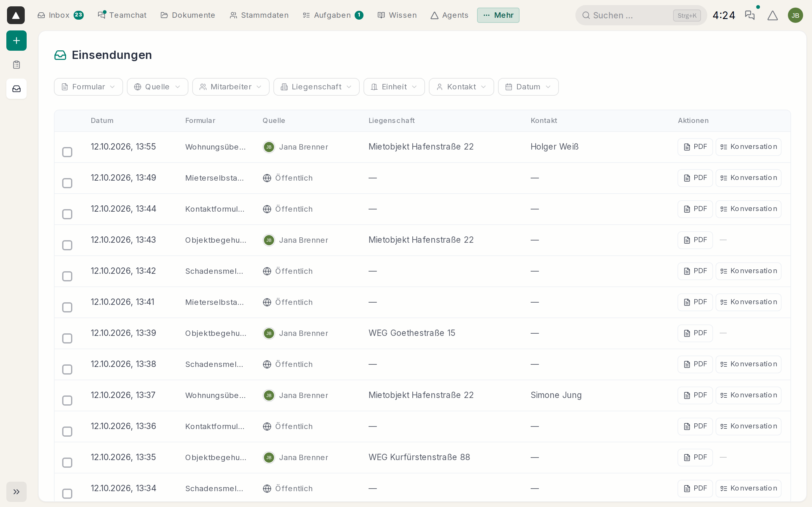Click the green plus create button
This screenshot has height=507, width=812.
coord(16,41)
